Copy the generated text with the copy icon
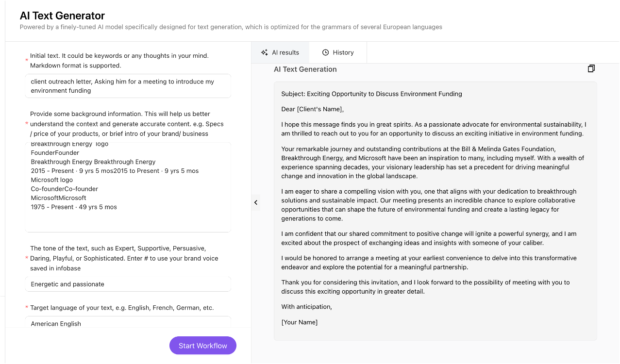 (591, 69)
